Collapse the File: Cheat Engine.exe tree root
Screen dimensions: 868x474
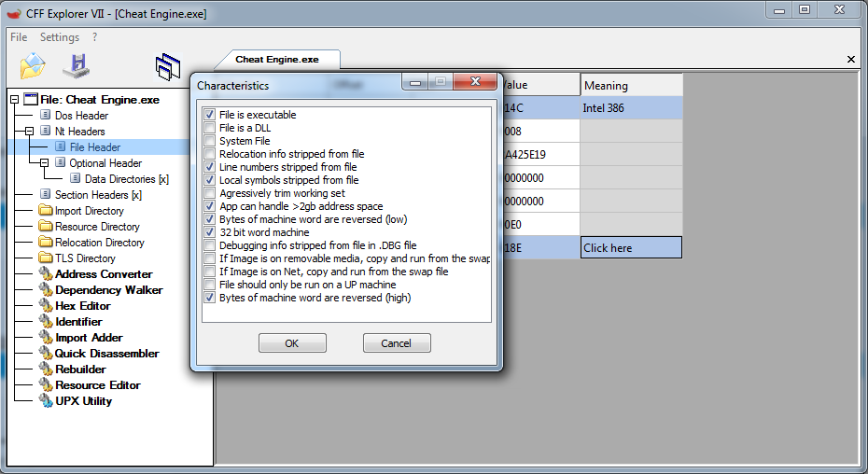[14, 100]
